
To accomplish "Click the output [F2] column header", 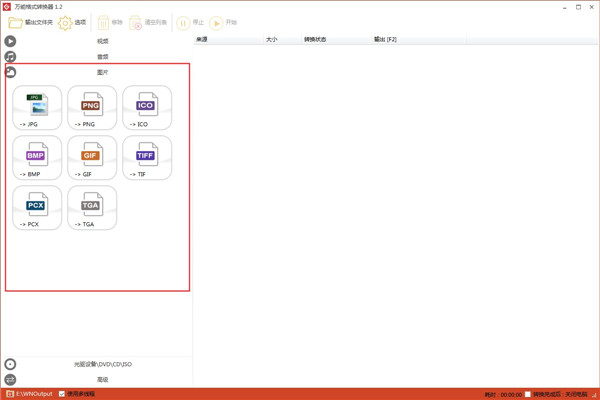I will [419, 39].
